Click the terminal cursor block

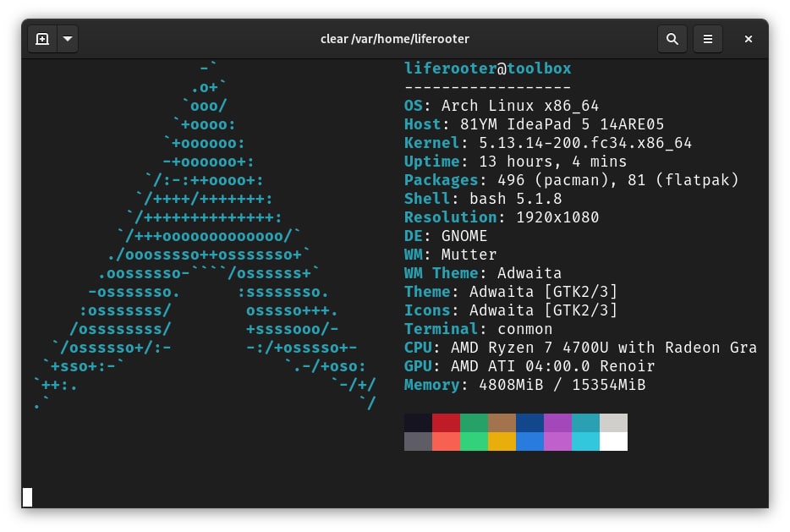(x=28, y=497)
